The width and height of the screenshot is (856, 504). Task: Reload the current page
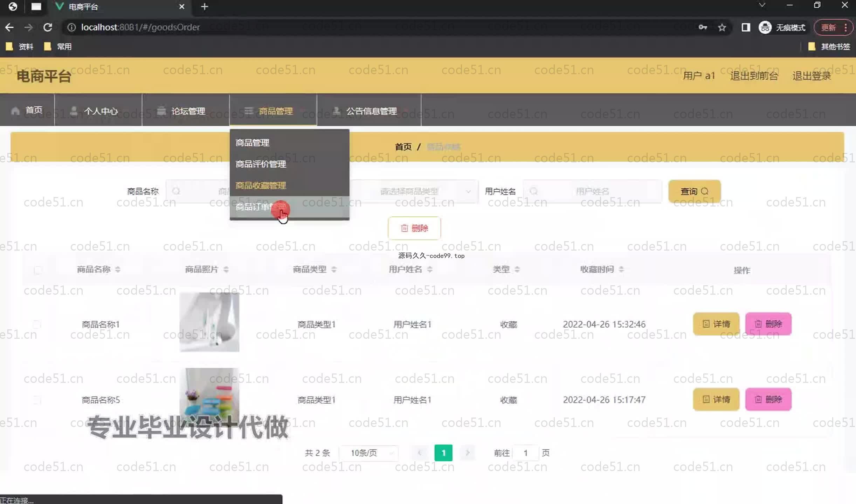(48, 27)
